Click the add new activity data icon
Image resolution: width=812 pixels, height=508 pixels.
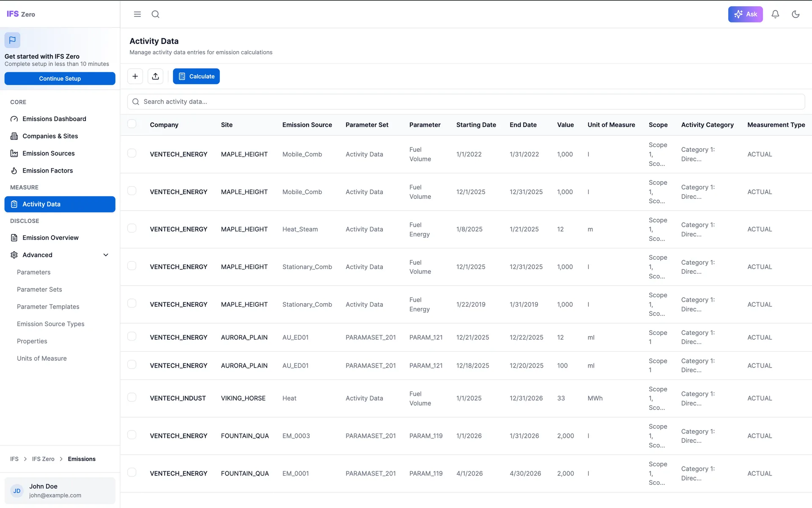[x=135, y=76]
